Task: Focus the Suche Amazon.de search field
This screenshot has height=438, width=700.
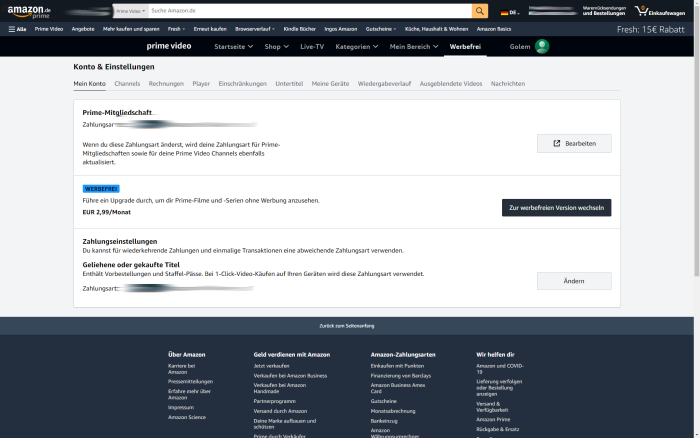Action: click(310, 11)
